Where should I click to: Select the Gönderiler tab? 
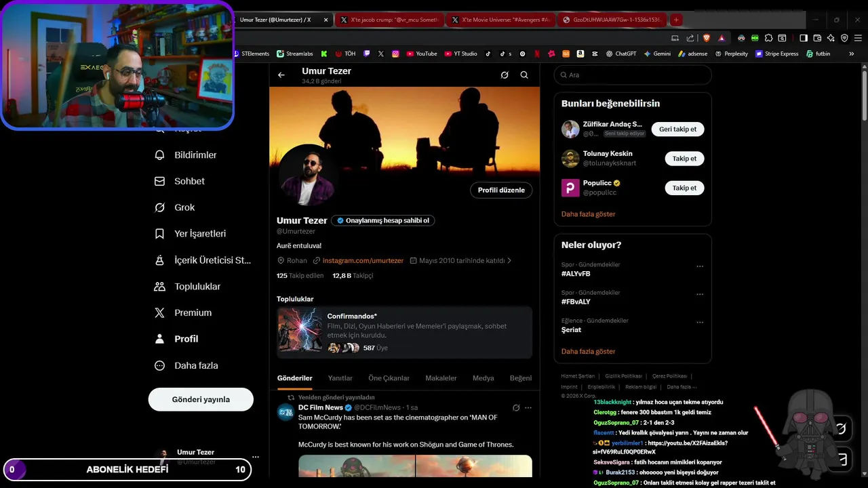295,378
